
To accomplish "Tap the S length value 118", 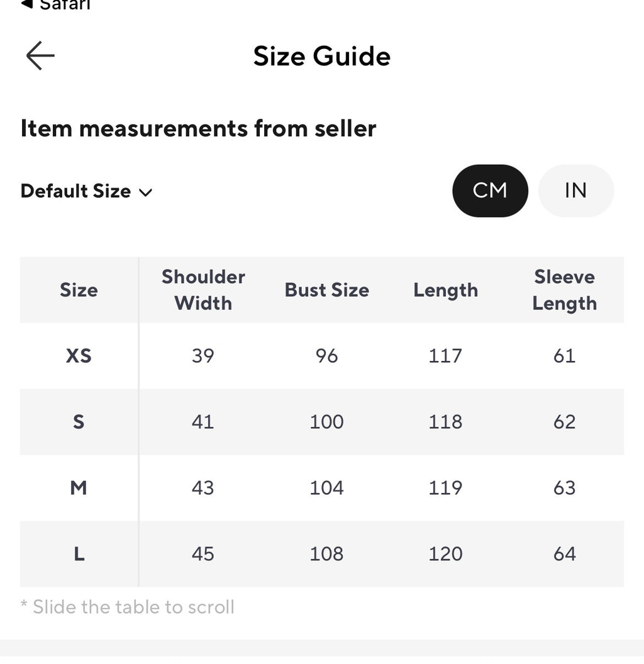I will pos(446,422).
